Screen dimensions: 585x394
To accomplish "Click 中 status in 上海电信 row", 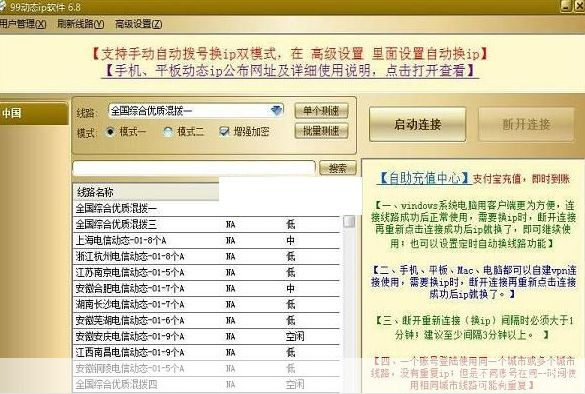I will click(x=291, y=240).
